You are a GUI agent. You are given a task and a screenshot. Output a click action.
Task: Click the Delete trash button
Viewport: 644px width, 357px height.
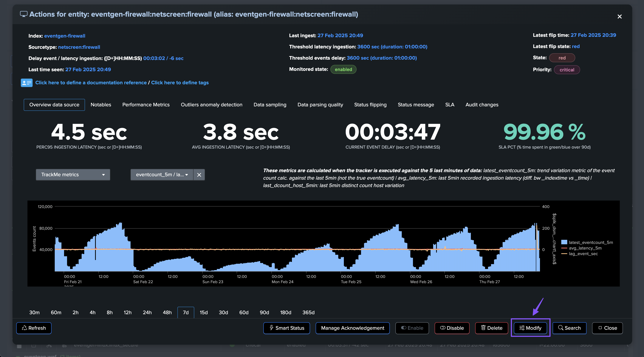click(492, 328)
